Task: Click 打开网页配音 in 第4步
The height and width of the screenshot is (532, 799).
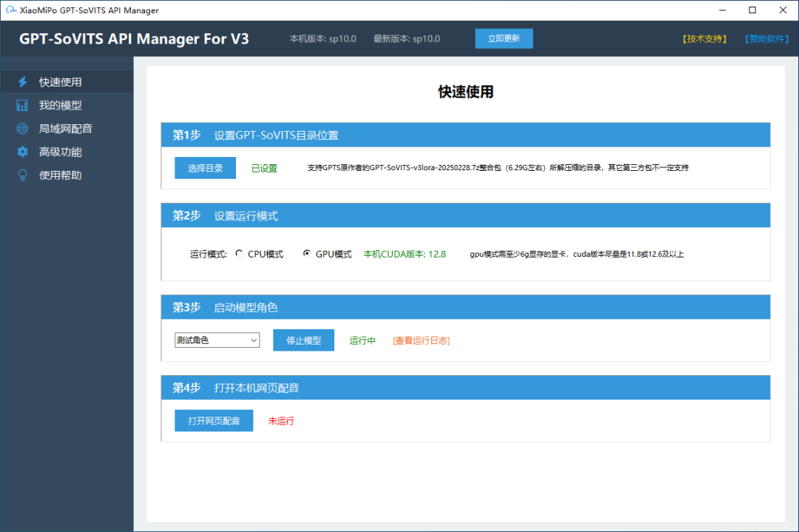Action: pos(213,420)
